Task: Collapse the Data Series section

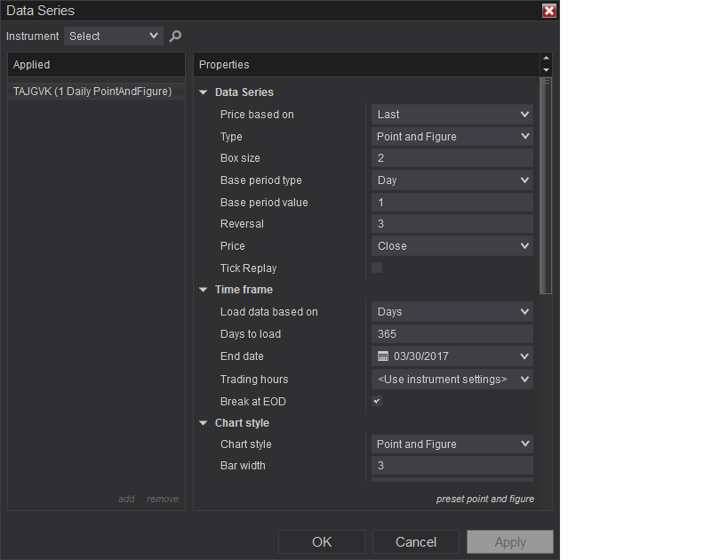Action: [x=203, y=92]
